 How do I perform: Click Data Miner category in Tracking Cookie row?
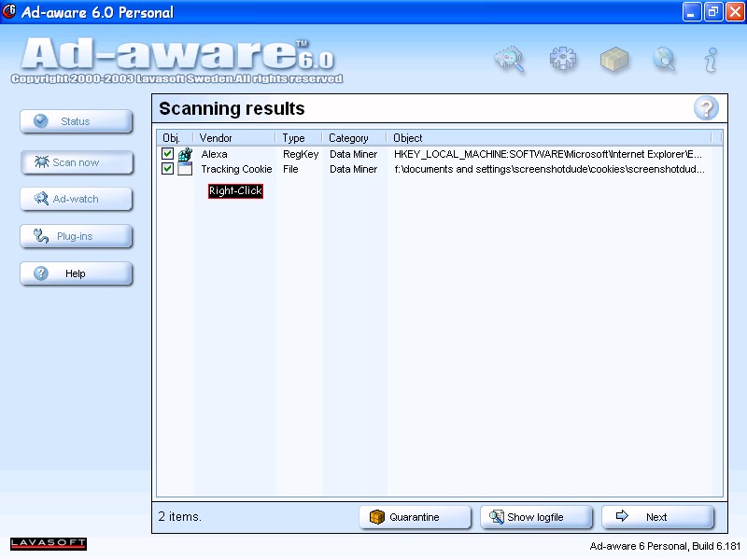354,169
